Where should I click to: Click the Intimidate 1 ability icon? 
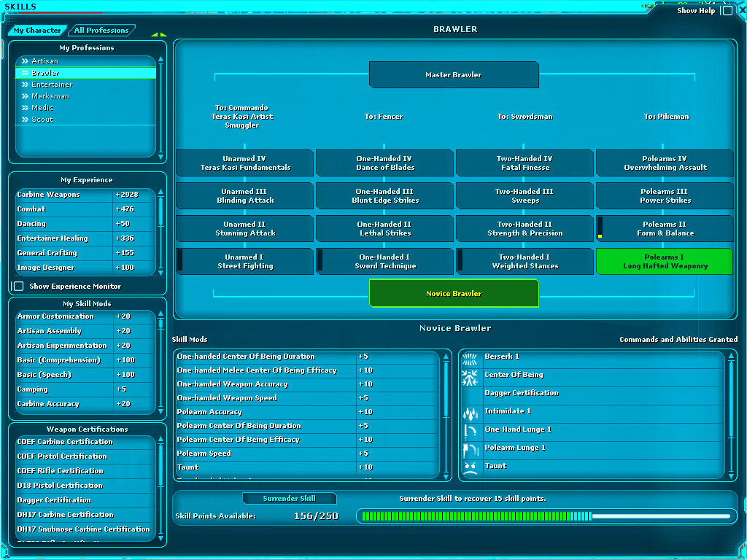471,414
